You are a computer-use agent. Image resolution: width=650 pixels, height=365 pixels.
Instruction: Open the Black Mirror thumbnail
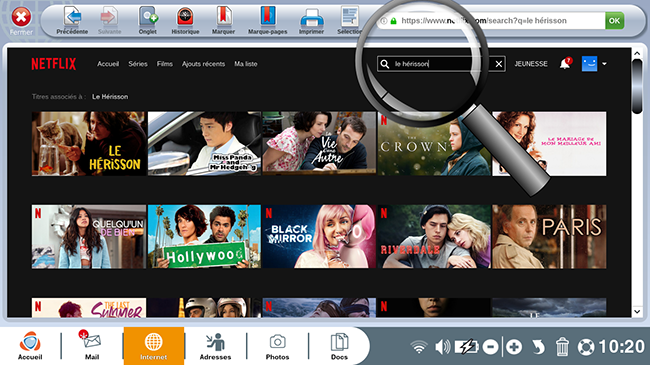tap(319, 236)
